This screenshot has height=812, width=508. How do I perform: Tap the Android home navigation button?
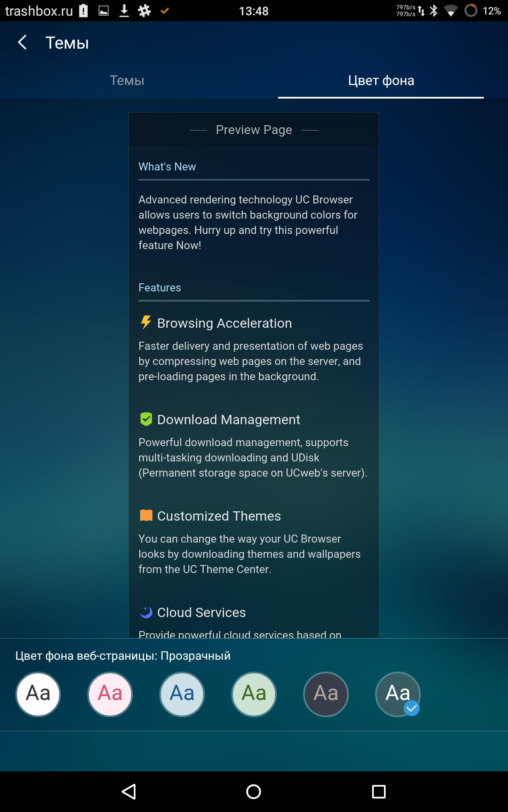[254, 792]
